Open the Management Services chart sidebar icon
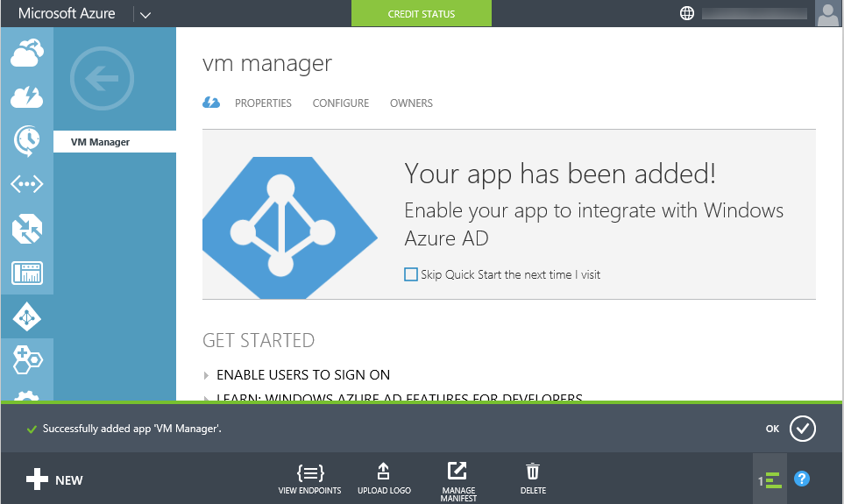This screenshot has width=844, height=504. click(27, 273)
